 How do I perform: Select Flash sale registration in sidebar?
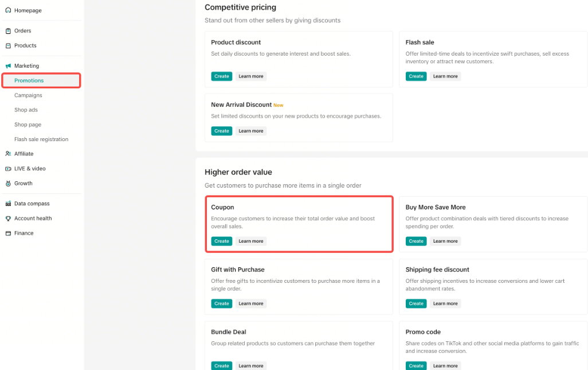41,139
